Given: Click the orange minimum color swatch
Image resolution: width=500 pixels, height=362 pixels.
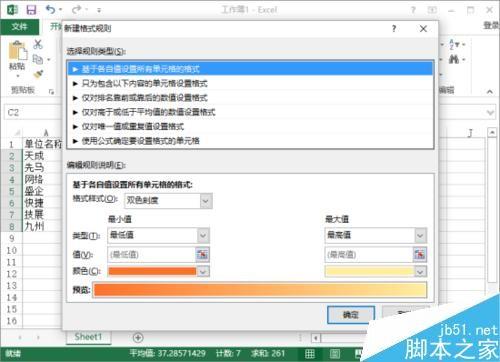Looking at the screenshot, I should [152, 271].
